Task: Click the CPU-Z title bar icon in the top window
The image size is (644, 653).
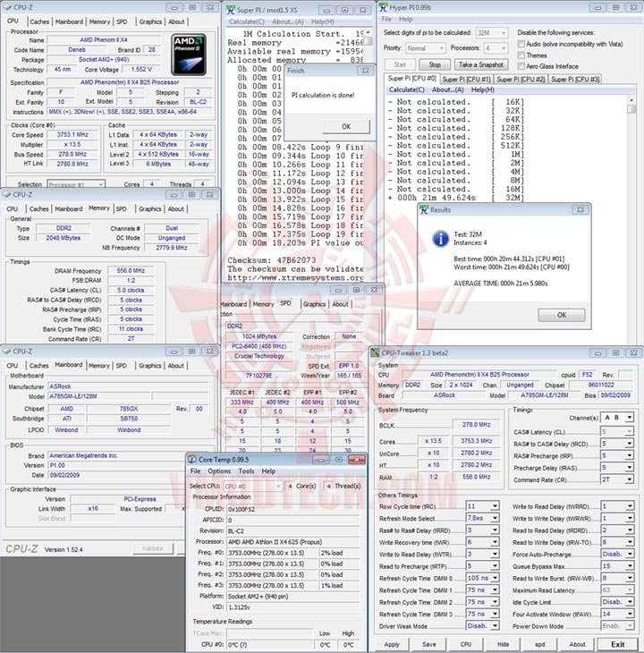Action: coord(6,7)
